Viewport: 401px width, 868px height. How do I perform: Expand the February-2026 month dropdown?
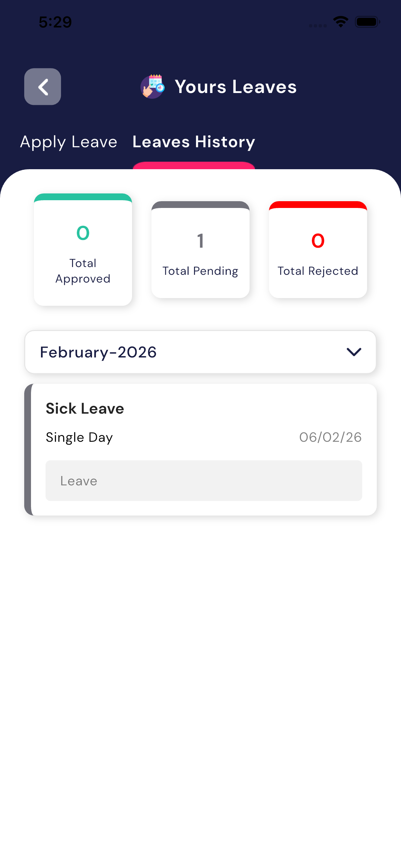coord(200,352)
